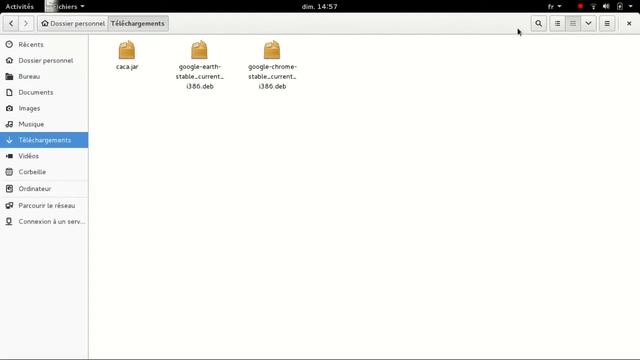
Task: Open the fr keyboard layout dropdown
Action: 554,7
